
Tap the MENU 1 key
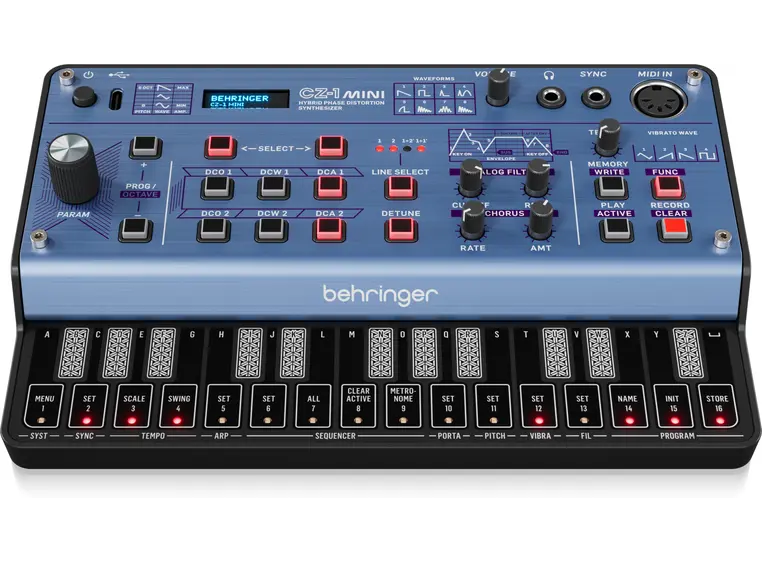44,406
